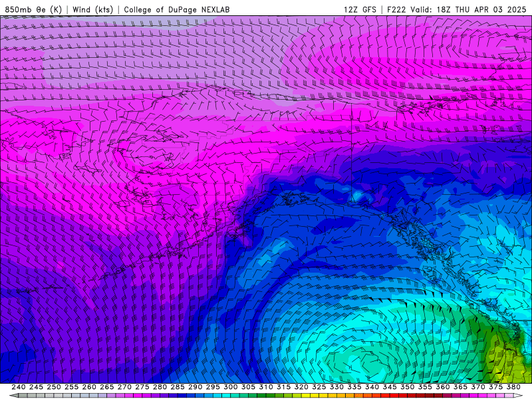Click the 280 legend label
The image size is (532, 399).
(160, 387)
